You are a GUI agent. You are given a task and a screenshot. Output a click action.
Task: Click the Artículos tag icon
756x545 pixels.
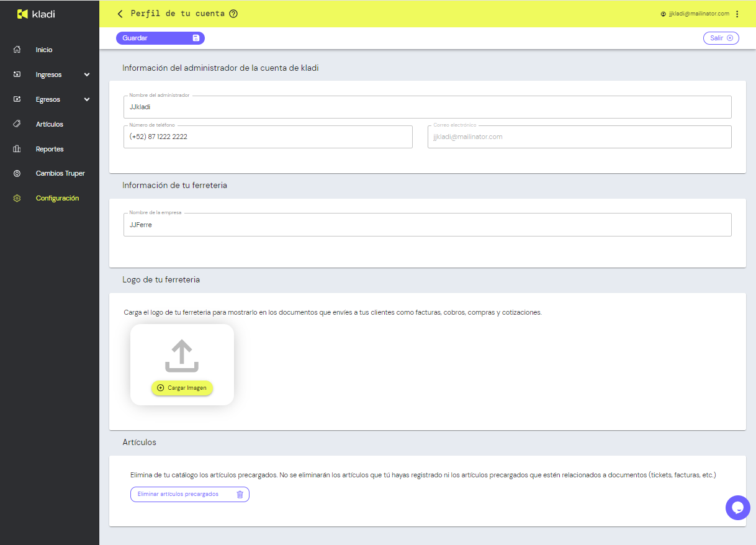pos(17,124)
